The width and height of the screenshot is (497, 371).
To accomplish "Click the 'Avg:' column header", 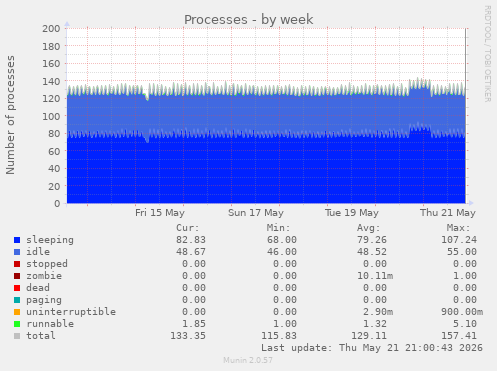I will point(369,228).
